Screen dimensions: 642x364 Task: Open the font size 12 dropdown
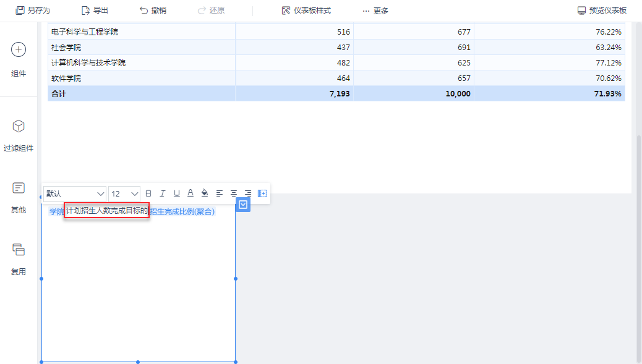124,193
